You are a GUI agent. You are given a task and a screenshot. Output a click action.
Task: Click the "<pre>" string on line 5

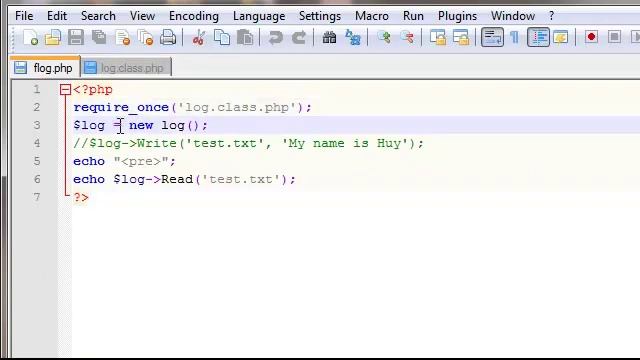(x=141, y=161)
